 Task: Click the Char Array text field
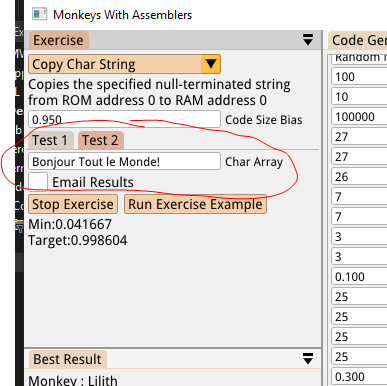(x=124, y=161)
